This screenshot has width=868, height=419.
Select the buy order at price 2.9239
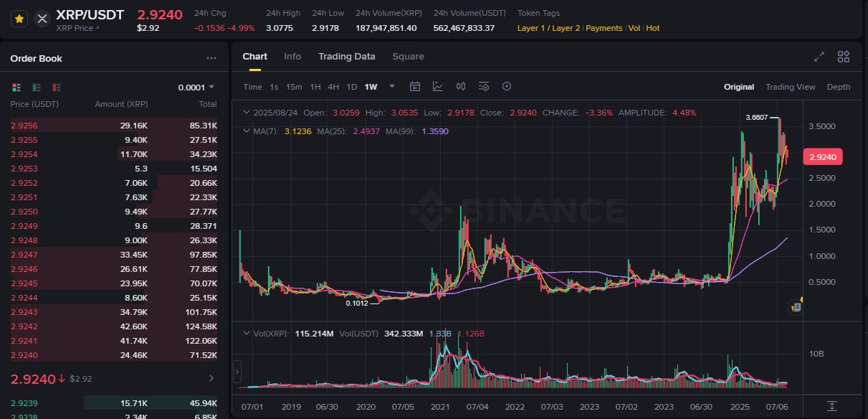113,403
